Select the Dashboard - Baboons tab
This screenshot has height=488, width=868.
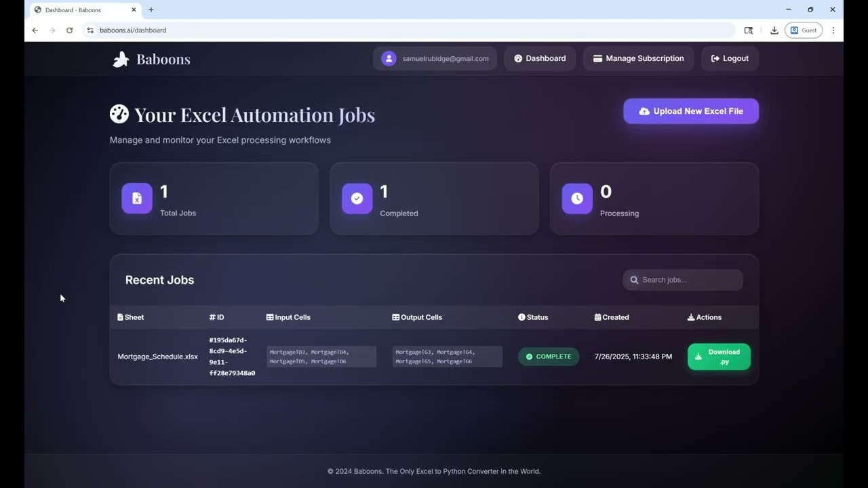coord(85,10)
